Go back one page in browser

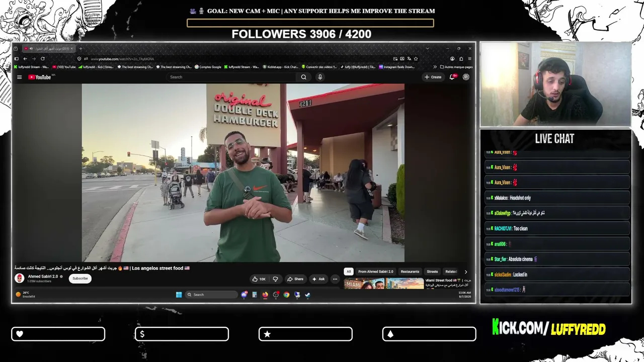pyautogui.click(x=25, y=59)
